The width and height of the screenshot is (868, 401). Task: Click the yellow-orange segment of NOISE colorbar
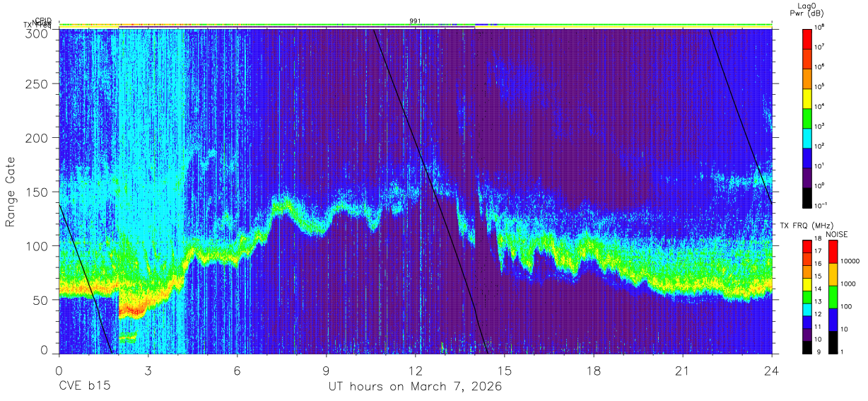click(x=832, y=274)
